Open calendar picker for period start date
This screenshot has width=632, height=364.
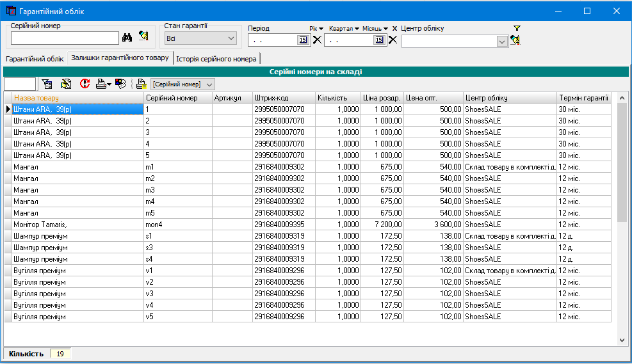[x=302, y=40]
